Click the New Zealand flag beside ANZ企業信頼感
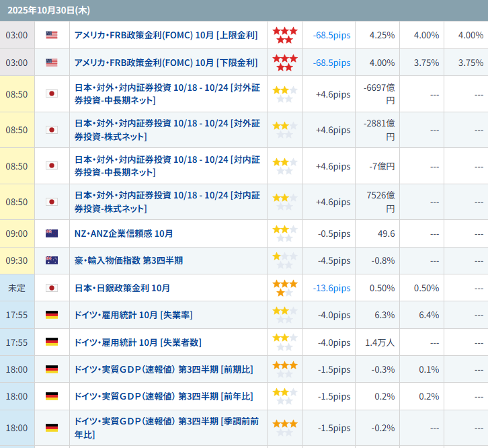The height and width of the screenshot is (448, 488). [52, 233]
